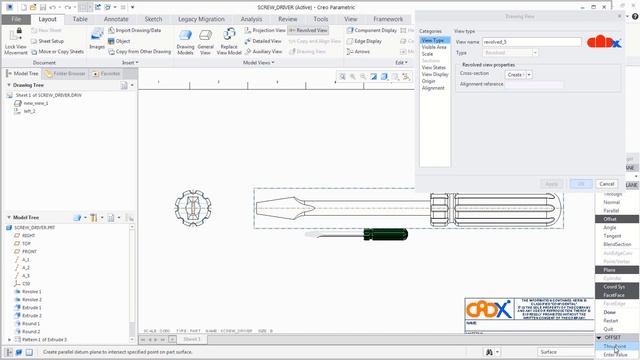This screenshot has height=360, width=640.
Task: Click Done in the menu manager
Action: 610,312
